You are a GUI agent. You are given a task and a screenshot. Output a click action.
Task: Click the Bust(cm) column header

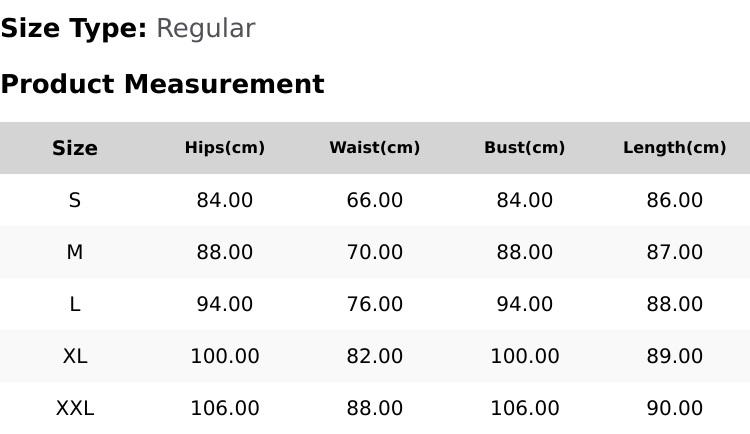(525, 148)
